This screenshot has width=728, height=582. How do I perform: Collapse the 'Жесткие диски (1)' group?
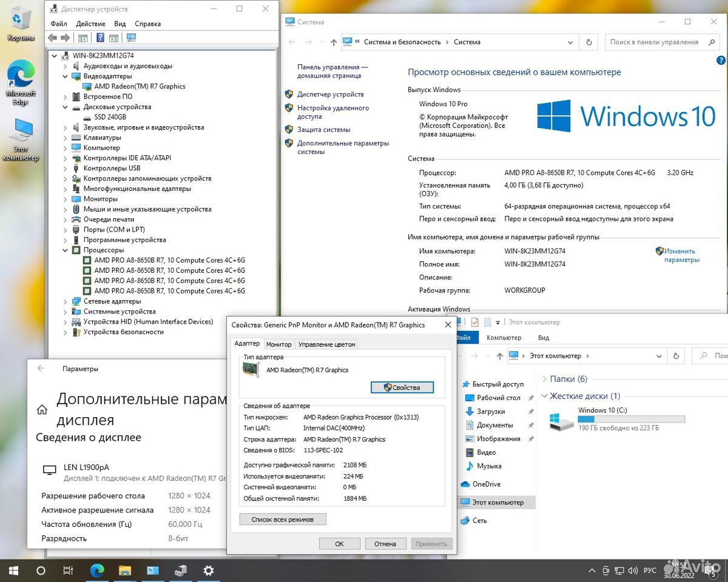click(x=544, y=396)
